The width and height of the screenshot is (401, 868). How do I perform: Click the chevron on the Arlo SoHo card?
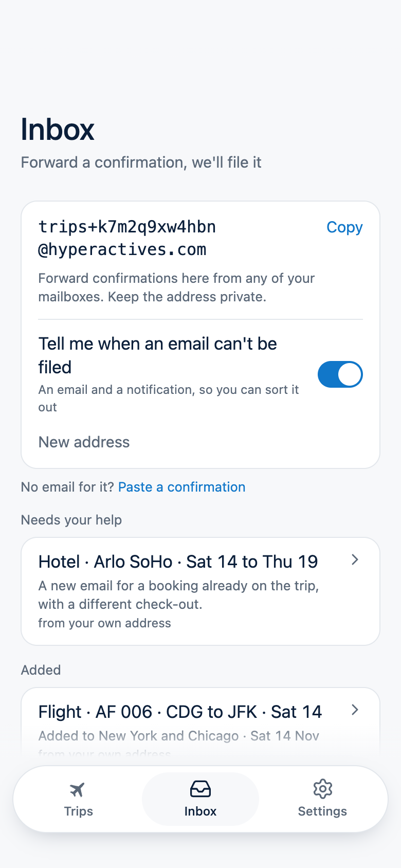click(355, 560)
